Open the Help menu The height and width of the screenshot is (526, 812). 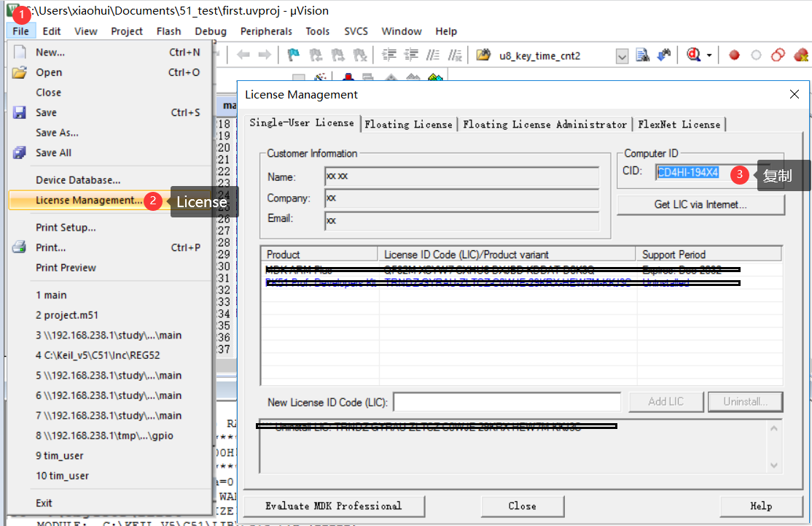(x=446, y=31)
